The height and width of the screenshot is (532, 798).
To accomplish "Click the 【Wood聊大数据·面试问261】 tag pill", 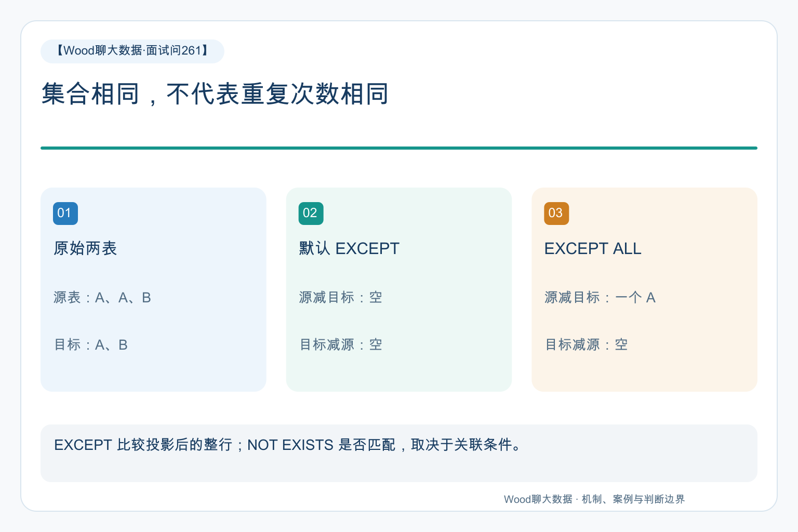I will point(132,51).
